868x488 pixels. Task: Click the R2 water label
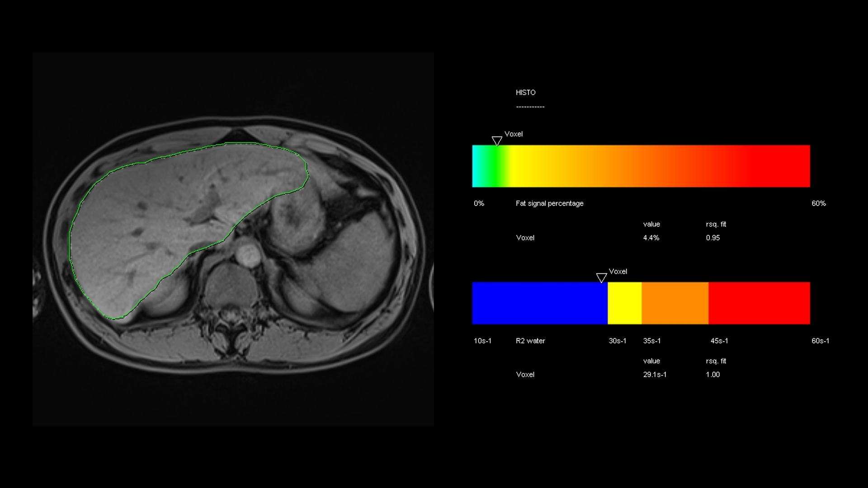click(x=530, y=341)
